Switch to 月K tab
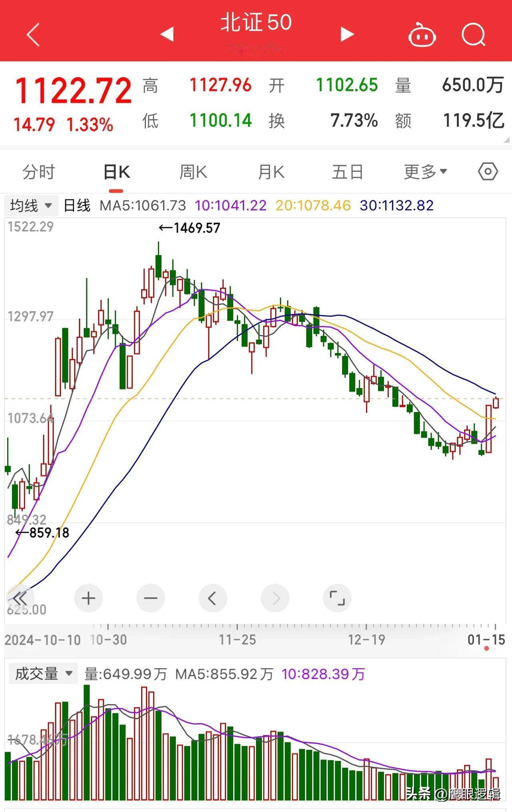512x812 pixels. pos(271,172)
